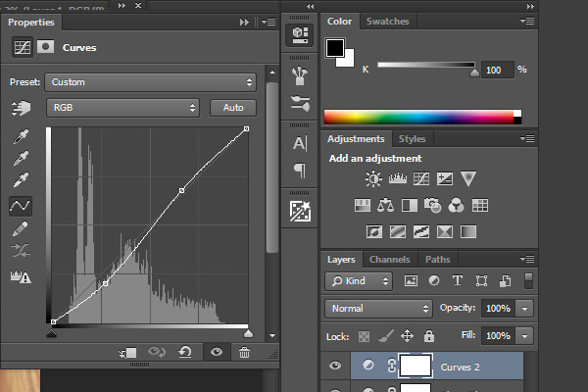Select edit points to modify curve tool
588x392 pixels.
tap(21, 206)
